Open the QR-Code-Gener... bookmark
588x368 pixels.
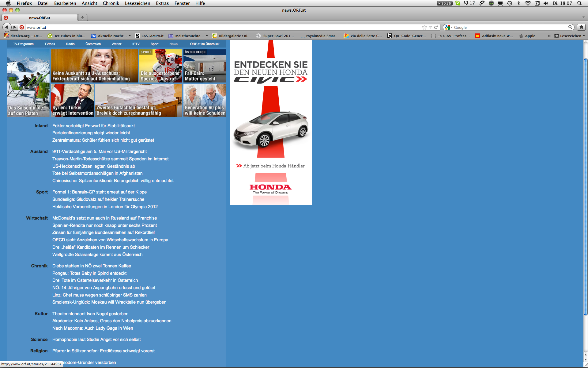click(x=407, y=36)
